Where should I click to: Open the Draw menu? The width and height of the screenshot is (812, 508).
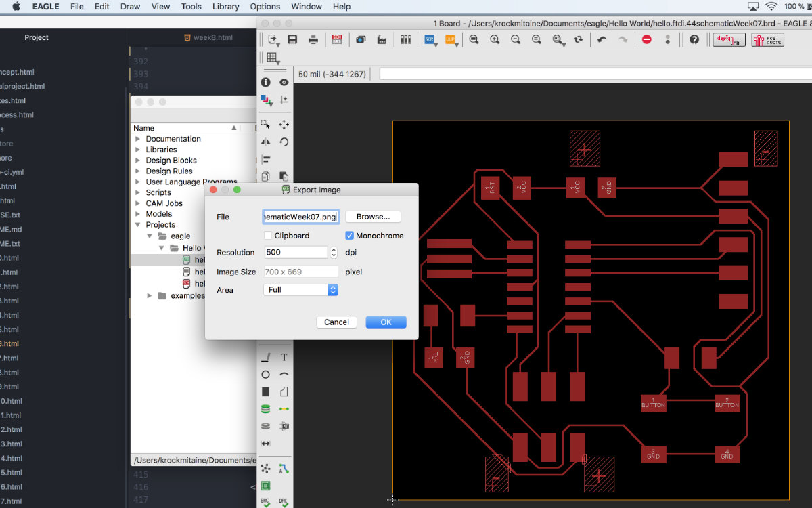(x=130, y=7)
